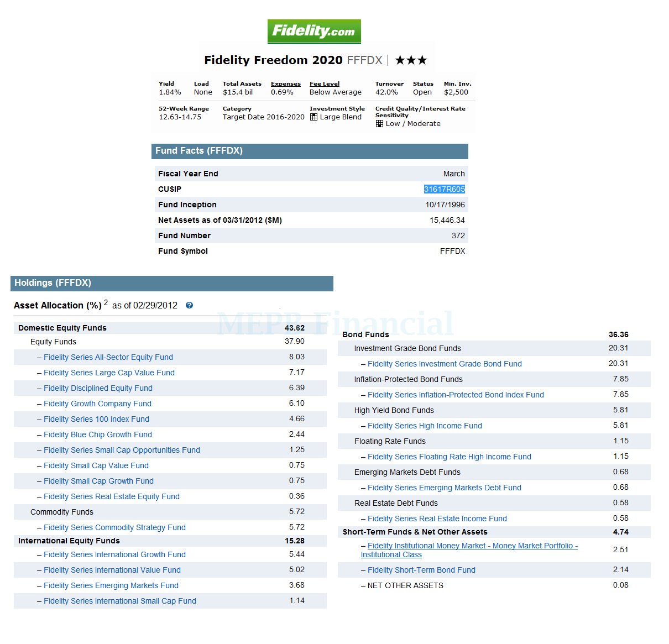This screenshot has width=669, height=644.
Task: Click the Bond Funds total 36.36
Action: tap(619, 334)
